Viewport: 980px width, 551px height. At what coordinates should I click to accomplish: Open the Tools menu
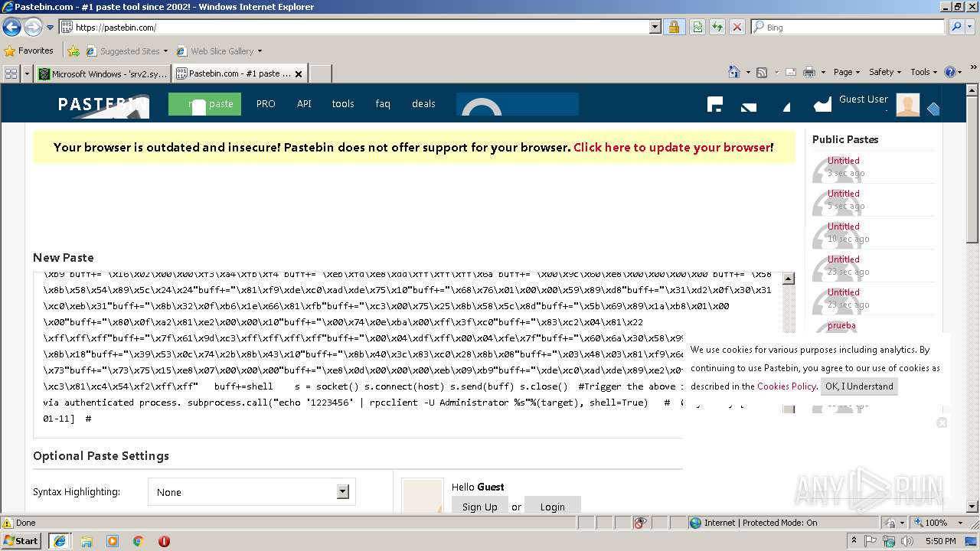[924, 72]
